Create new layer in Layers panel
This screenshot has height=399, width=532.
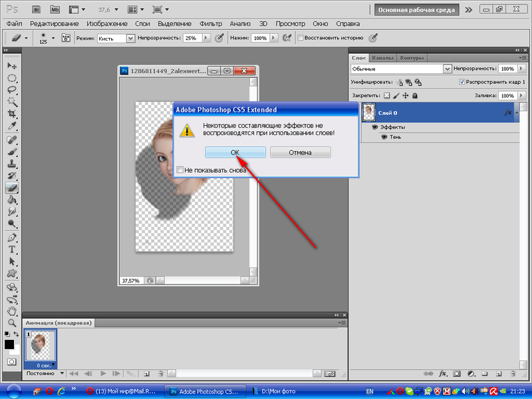499,374
